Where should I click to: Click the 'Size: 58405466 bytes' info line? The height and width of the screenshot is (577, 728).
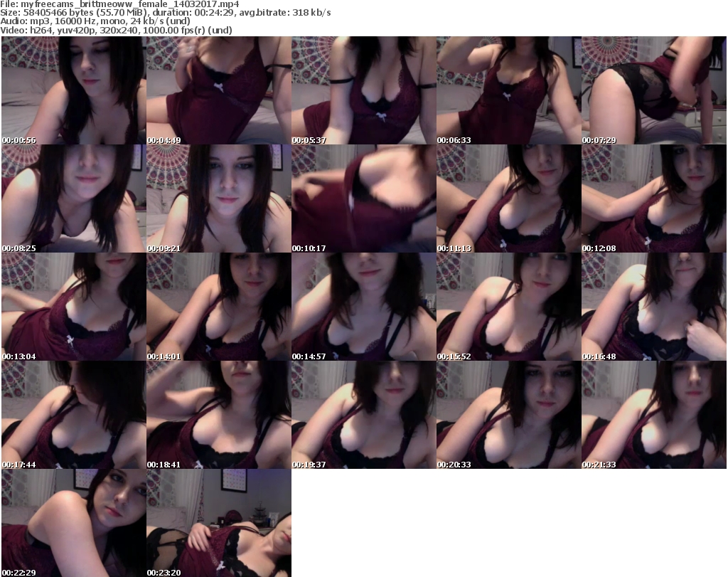click(165, 13)
